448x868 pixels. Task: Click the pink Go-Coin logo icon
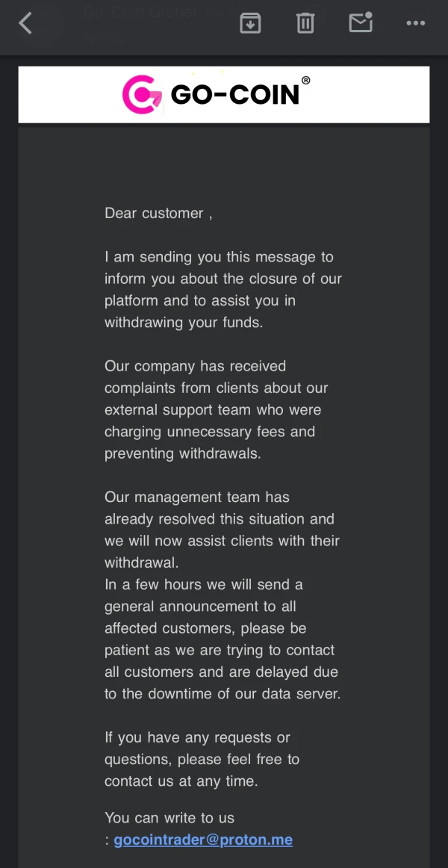(141, 94)
